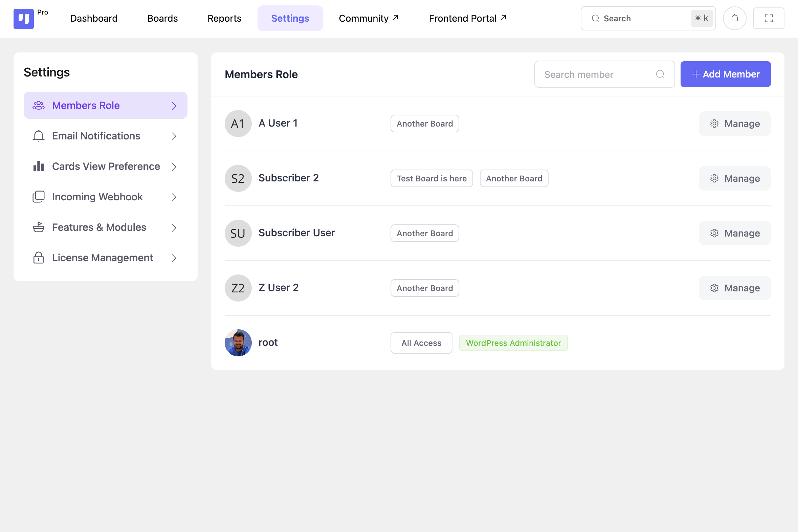
Task: Click the notification bell icon
Action: [x=734, y=18]
